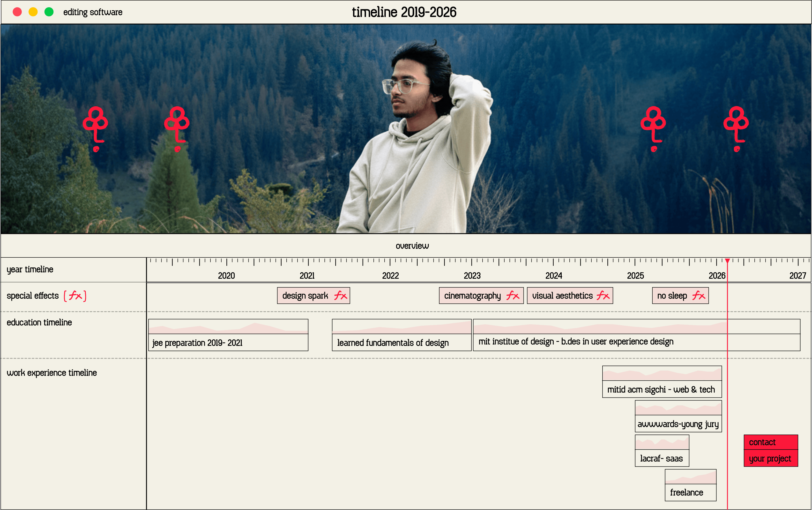Screen dimensions: 812x510
Task: Click the fx icon on no sleep
Action: tap(699, 296)
